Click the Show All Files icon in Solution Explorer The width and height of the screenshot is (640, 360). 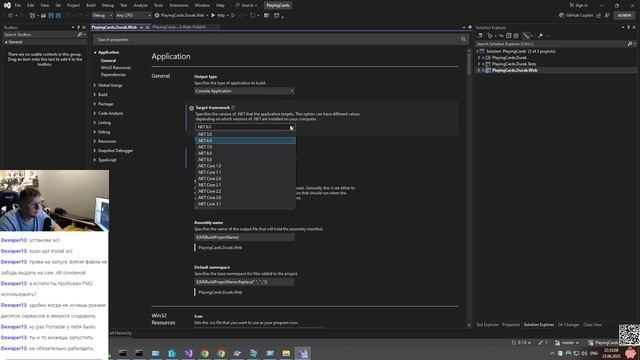tap(516, 36)
